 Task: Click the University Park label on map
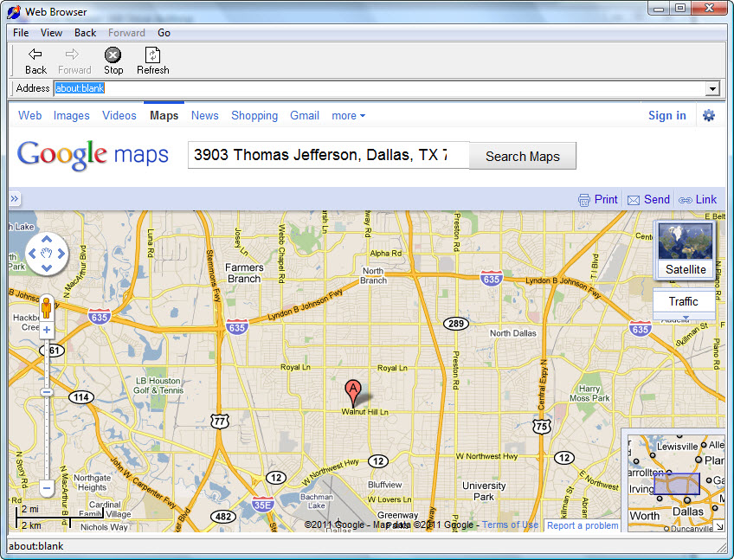(484, 491)
